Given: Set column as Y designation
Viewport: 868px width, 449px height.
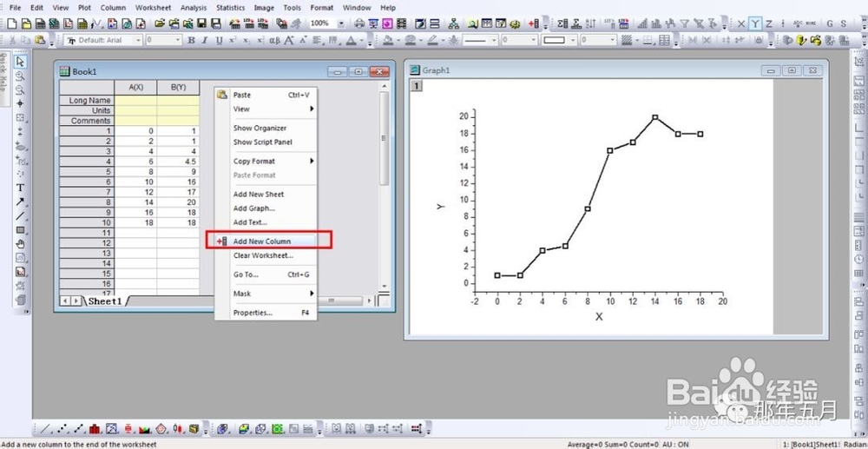Looking at the screenshot, I should (755, 23).
